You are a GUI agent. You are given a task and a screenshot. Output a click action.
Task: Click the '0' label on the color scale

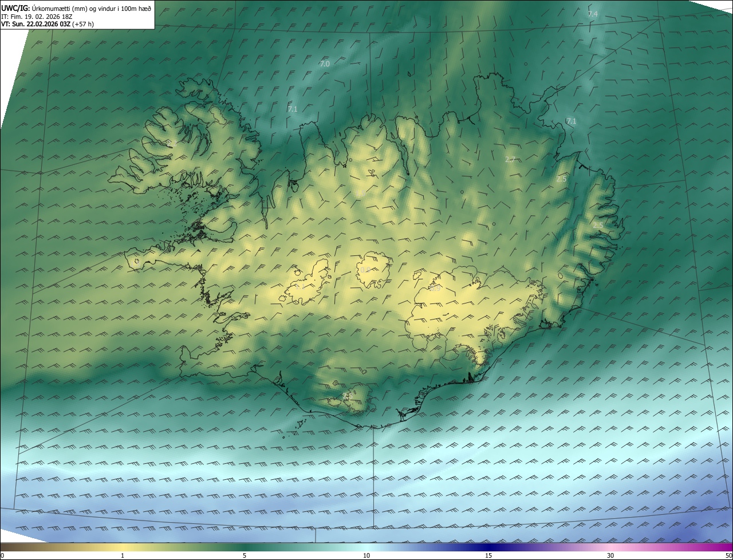point(2,555)
